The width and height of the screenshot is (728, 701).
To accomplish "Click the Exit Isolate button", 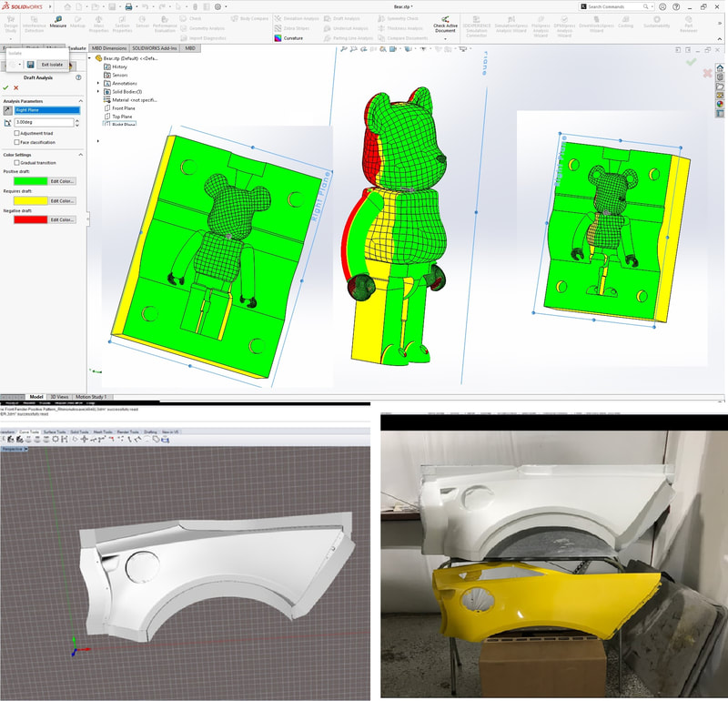I will click(x=52, y=65).
